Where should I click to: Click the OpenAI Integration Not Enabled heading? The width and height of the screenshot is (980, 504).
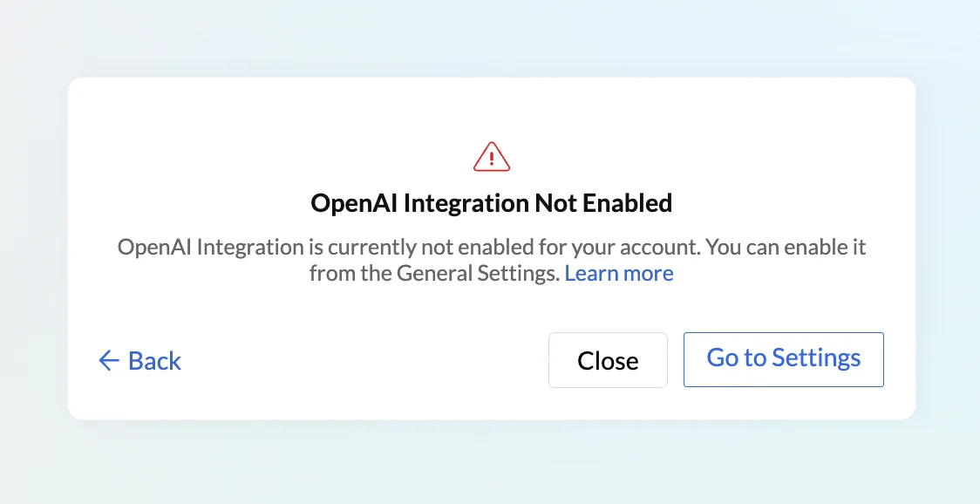pos(491,203)
